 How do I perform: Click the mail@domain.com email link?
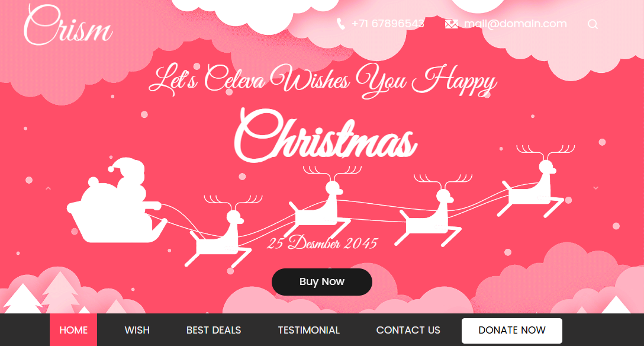[516, 24]
